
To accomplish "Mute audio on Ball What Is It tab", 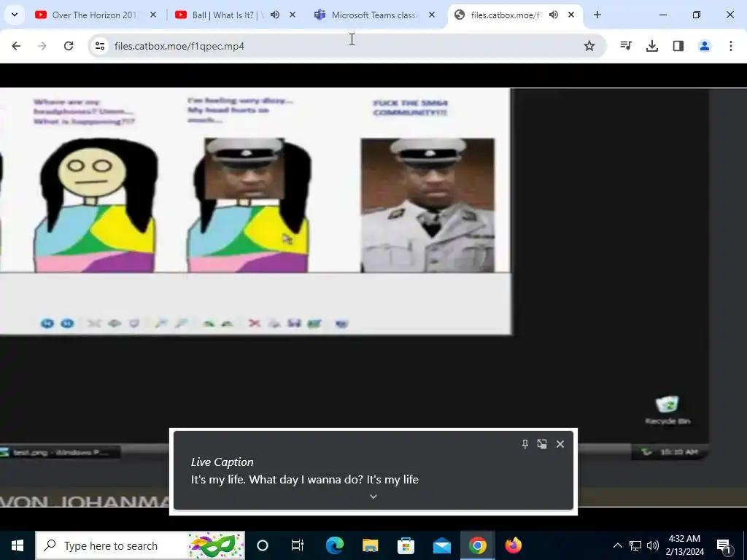I will tap(275, 15).
